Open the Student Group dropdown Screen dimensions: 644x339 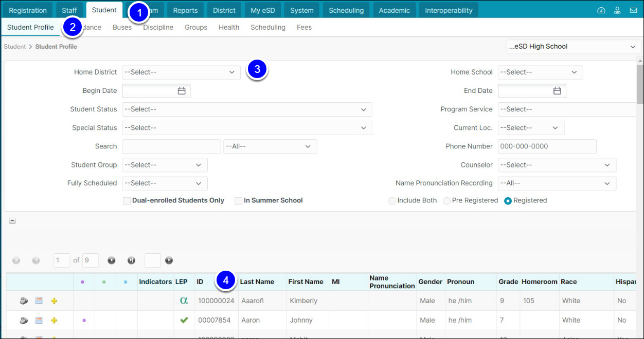(165, 165)
